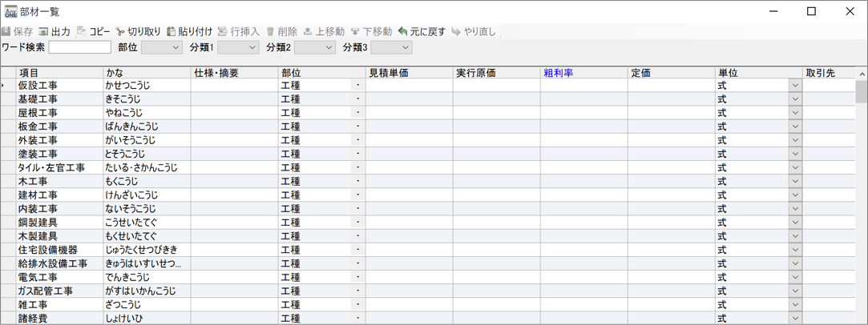Click the blue 粗利率 column header
The image size is (868, 325).
click(x=584, y=72)
